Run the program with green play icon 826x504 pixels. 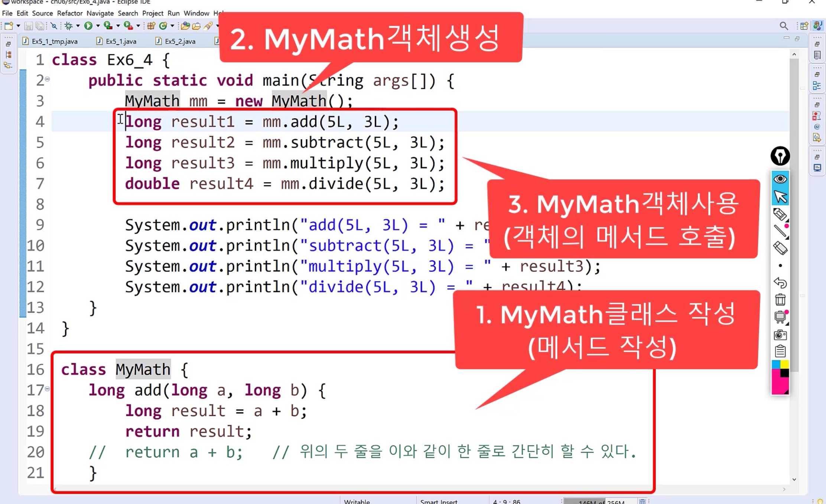[88, 26]
